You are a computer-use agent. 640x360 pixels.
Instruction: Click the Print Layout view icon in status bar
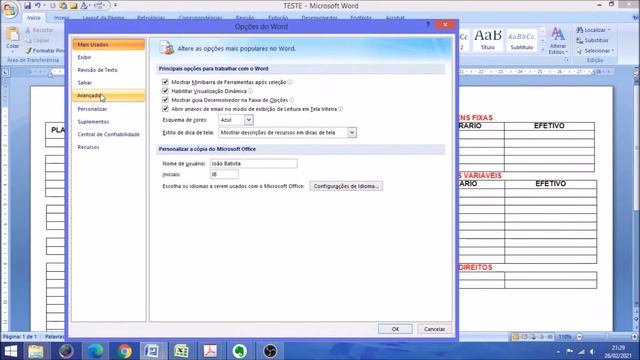click(516, 337)
